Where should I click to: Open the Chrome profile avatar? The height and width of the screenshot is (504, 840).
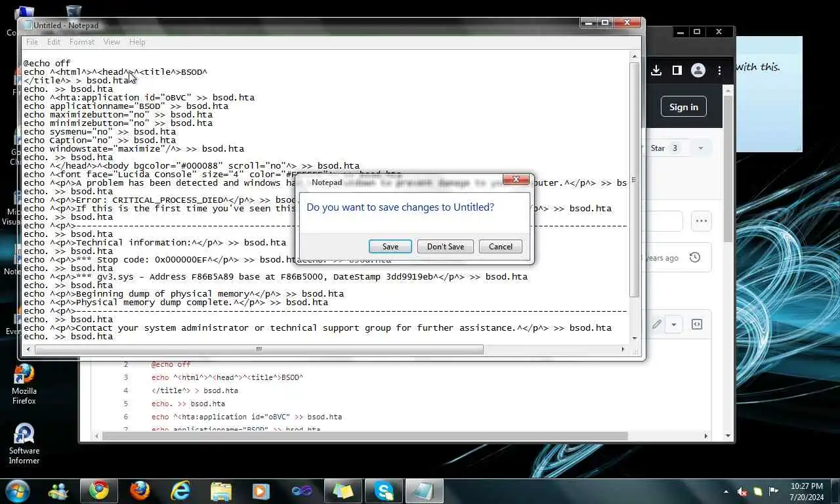[698, 70]
